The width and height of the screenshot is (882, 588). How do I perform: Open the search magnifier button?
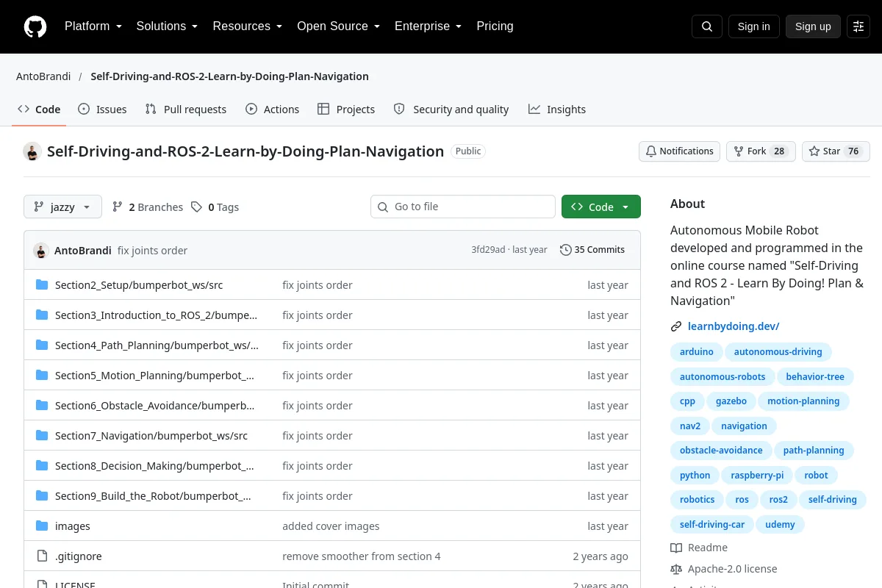[707, 26]
